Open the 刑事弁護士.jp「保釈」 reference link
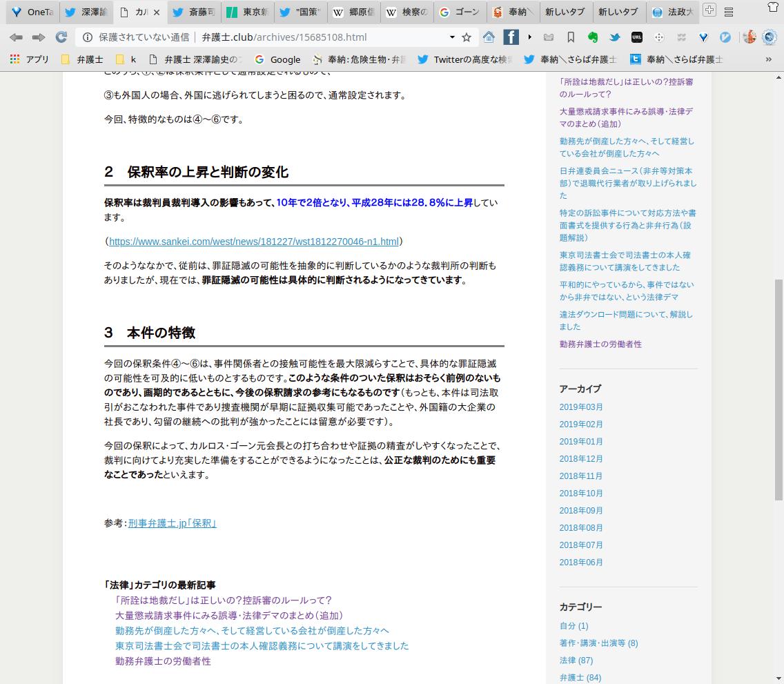 point(172,523)
